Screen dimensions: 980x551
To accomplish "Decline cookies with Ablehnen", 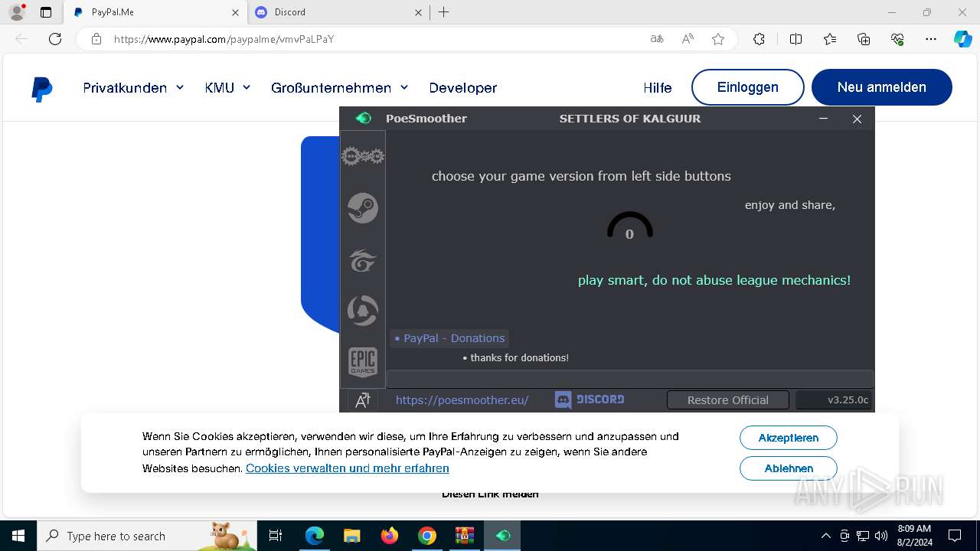I will 789,468.
